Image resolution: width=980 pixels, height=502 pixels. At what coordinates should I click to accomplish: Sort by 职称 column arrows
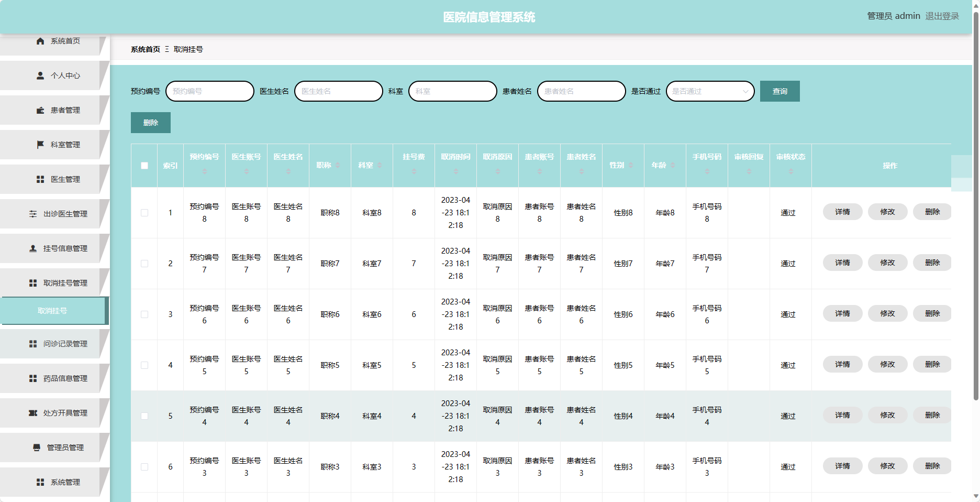(338, 166)
